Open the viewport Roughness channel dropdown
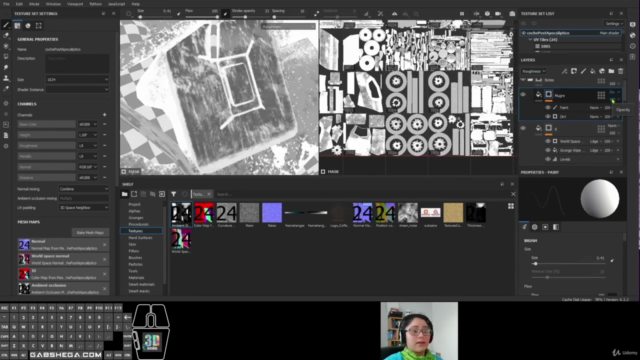The height and width of the screenshot is (360, 640). coord(288,27)
